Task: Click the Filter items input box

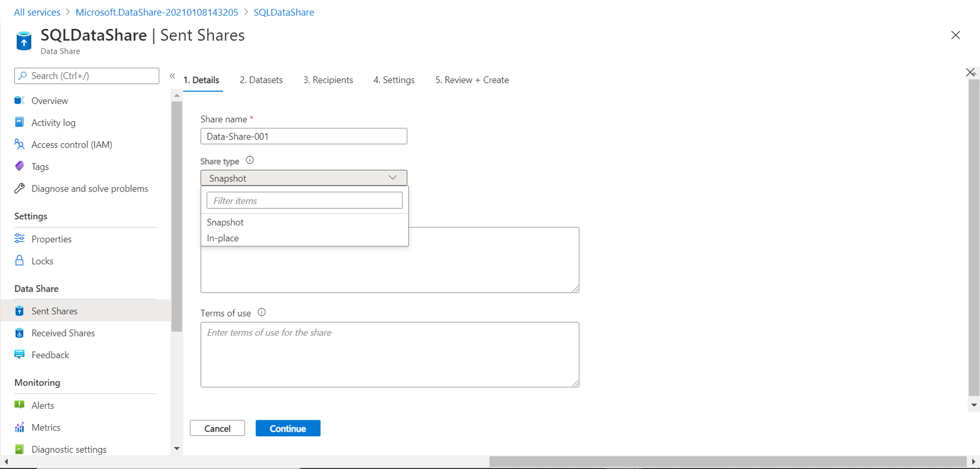Action: tap(305, 200)
